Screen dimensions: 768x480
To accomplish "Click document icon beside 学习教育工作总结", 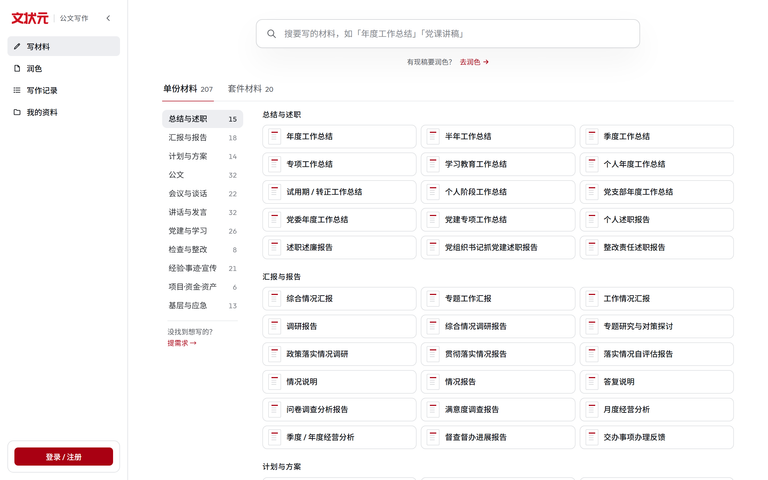I will pyautogui.click(x=433, y=164).
